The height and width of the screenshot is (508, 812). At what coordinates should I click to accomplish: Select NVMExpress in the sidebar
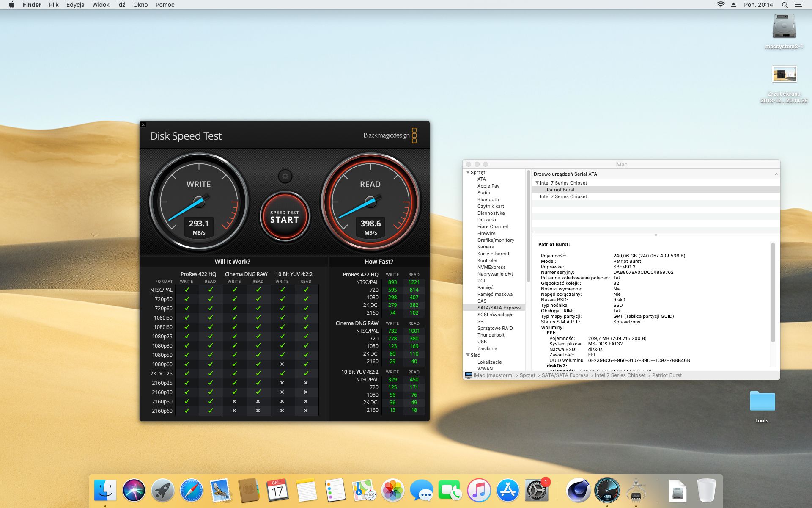click(x=491, y=267)
